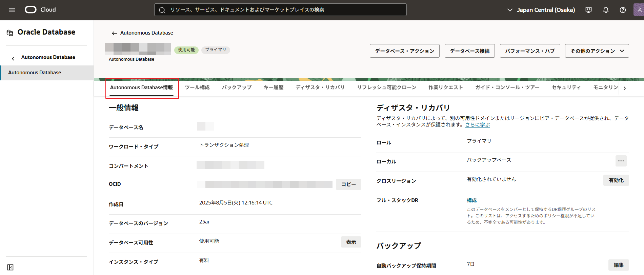Open the 作業リクエスト tab
Viewport: 644px width, 275px height.
tap(445, 87)
